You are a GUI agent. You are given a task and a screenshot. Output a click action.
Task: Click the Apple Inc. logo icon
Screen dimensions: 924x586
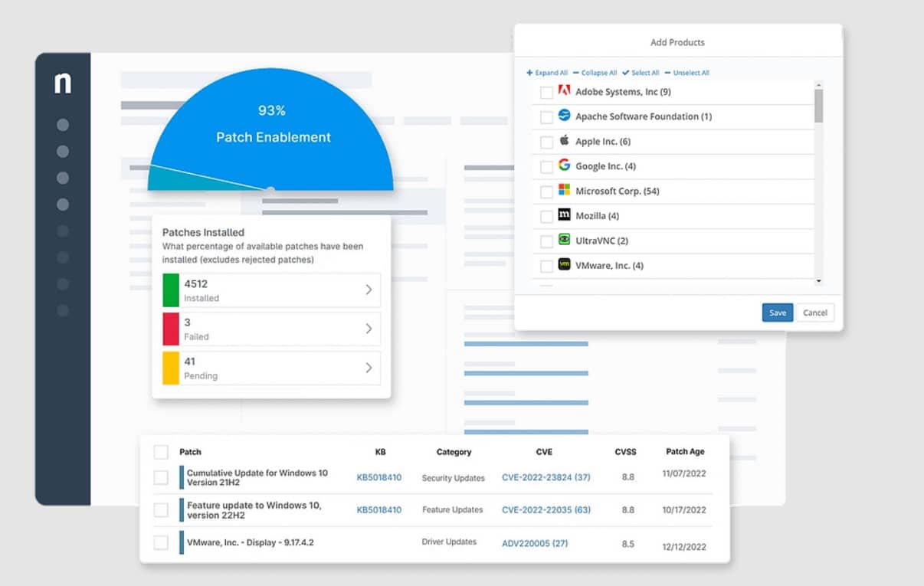point(565,140)
